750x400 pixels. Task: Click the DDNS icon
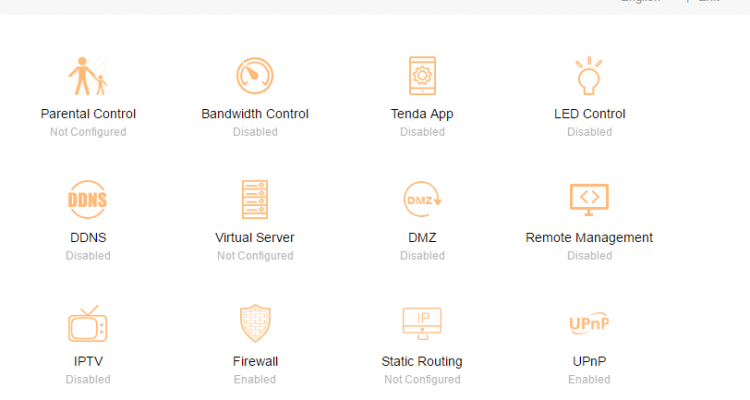click(87, 200)
